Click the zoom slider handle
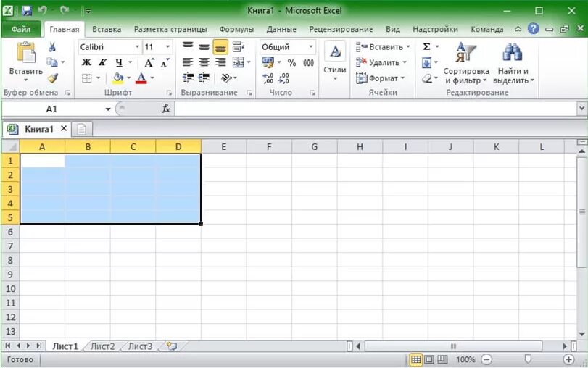 [x=528, y=359]
